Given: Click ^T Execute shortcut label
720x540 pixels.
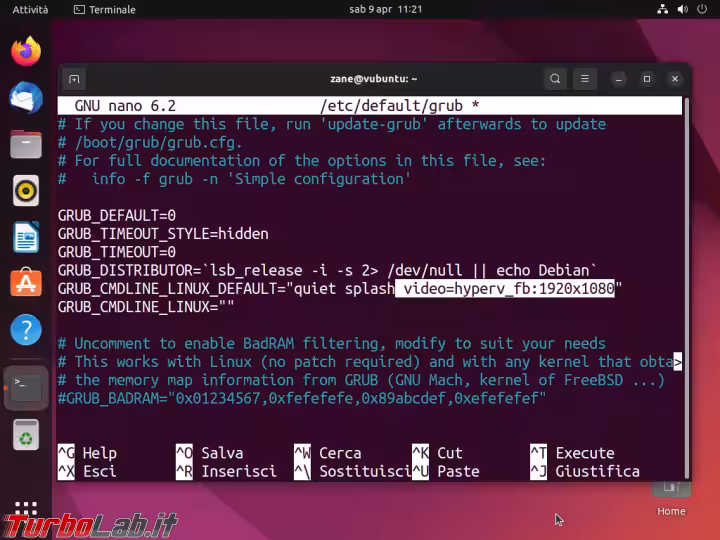Looking at the screenshot, I should pyautogui.click(x=572, y=453).
